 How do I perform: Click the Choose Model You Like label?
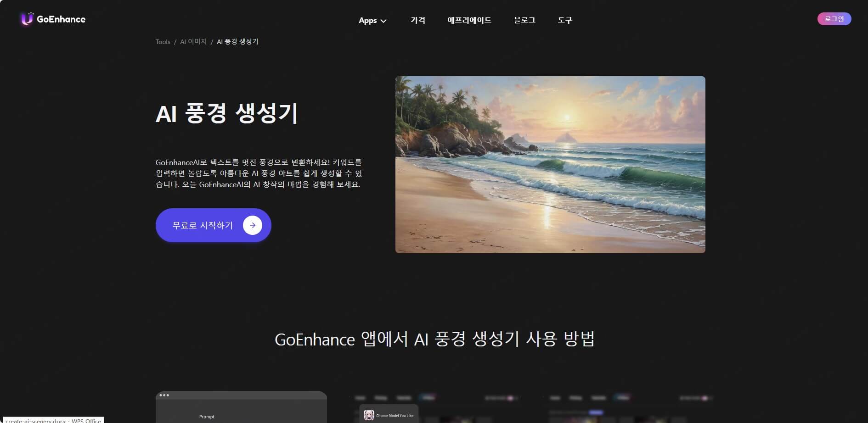point(395,416)
